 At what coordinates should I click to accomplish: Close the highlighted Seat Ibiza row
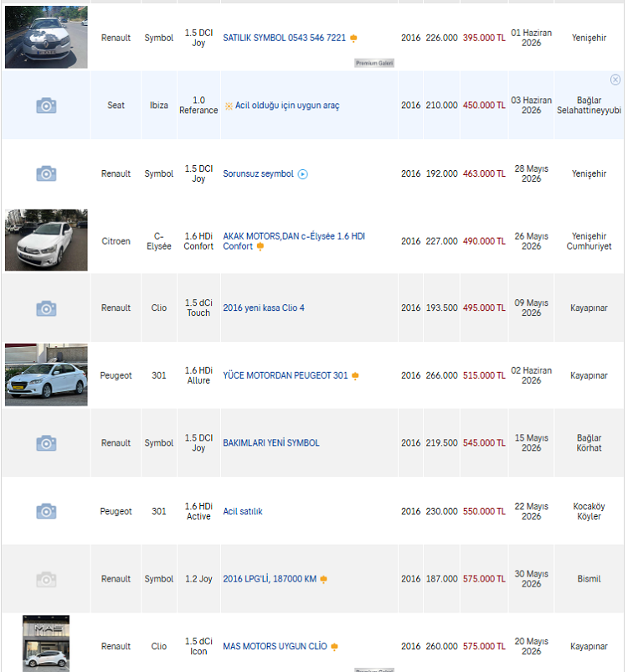[615, 80]
